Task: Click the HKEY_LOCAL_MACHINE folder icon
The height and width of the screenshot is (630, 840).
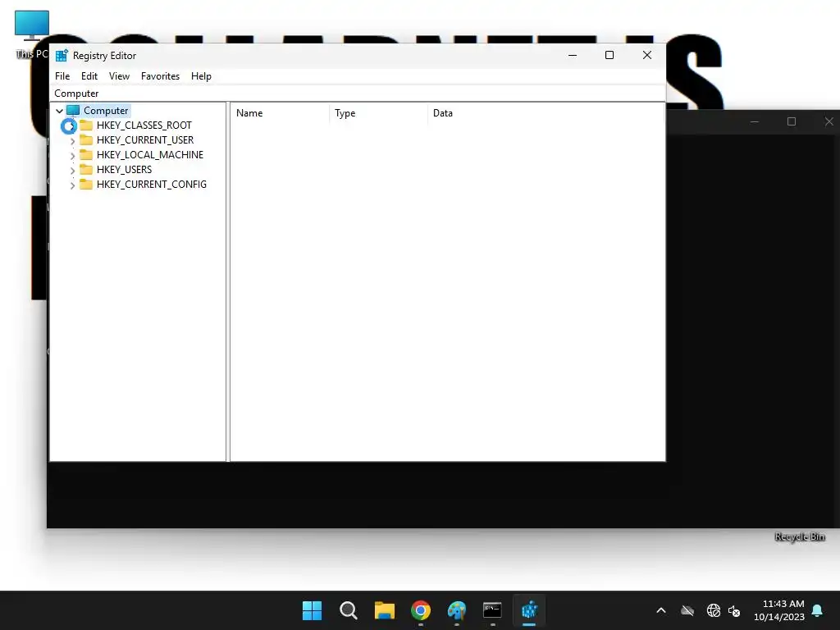Action: [x=86, y=155]
